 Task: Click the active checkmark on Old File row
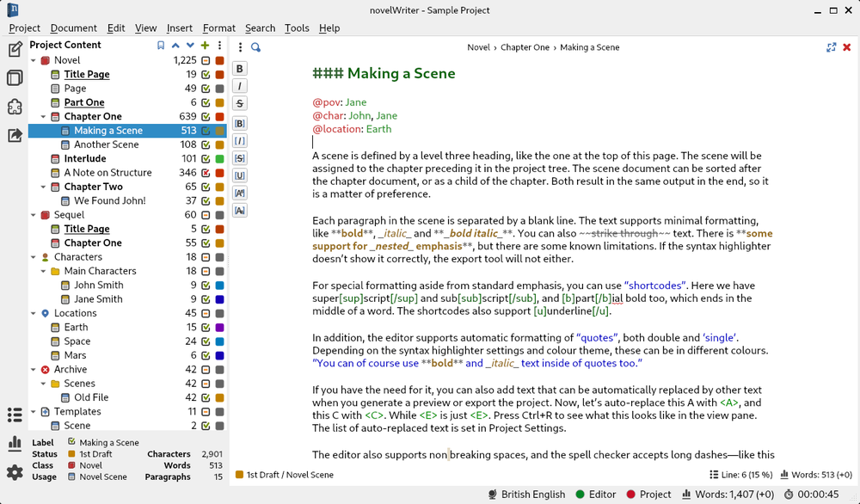coord(206,397)
